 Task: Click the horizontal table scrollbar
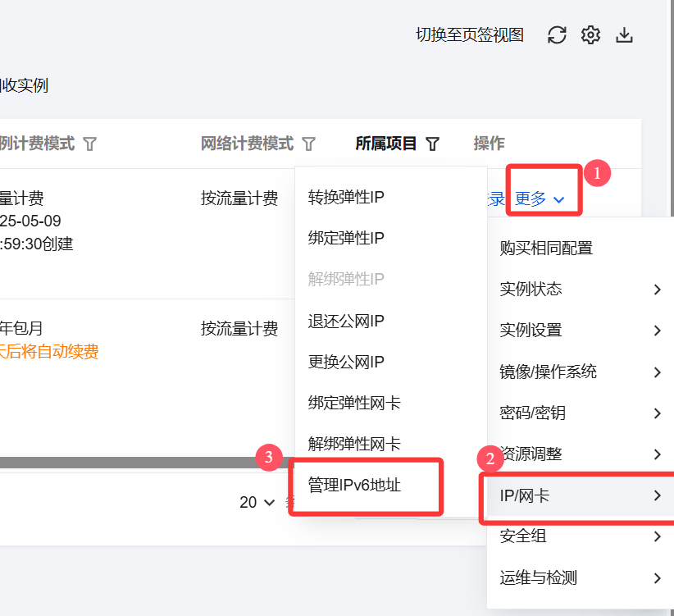coord(147,463)
